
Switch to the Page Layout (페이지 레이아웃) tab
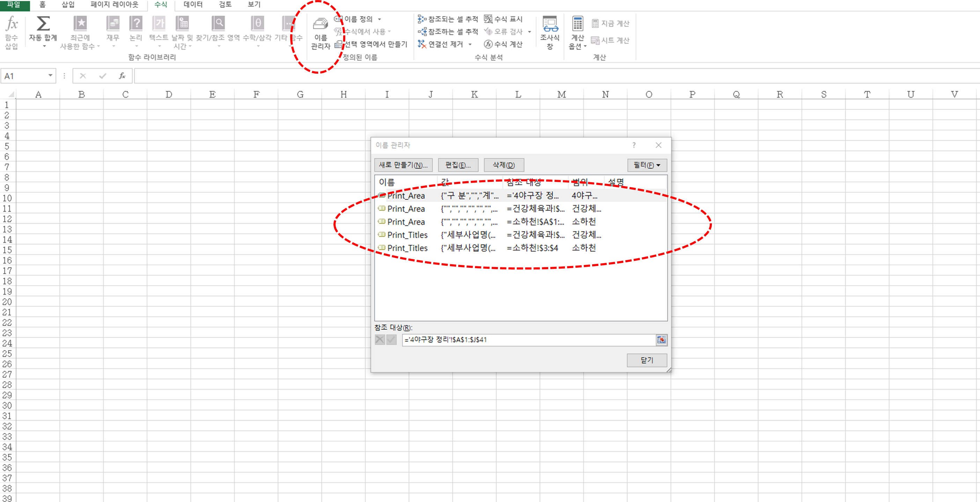pyautogui.click(x=115, y=5)
